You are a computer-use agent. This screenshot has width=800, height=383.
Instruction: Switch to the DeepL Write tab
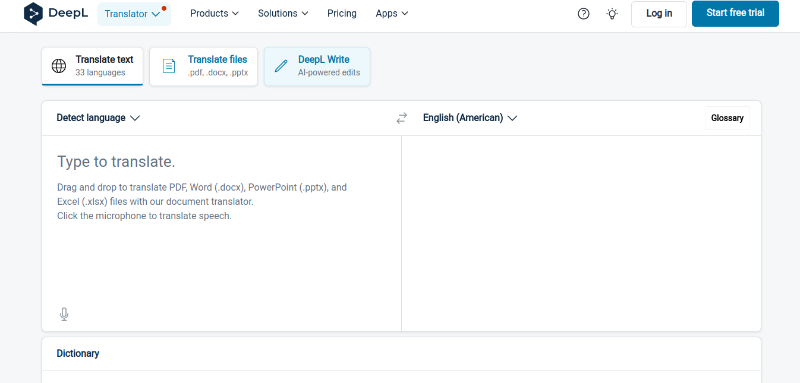pos(317,66)
